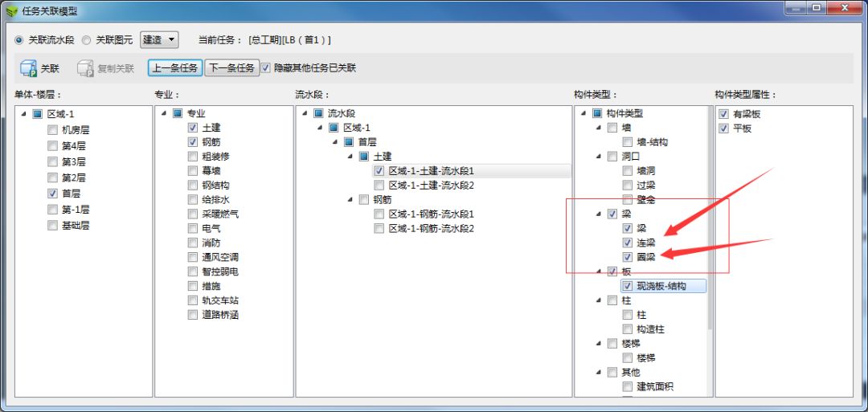Click the 关联 link icon button
868x412 pixels.
[x=39, y=68]
